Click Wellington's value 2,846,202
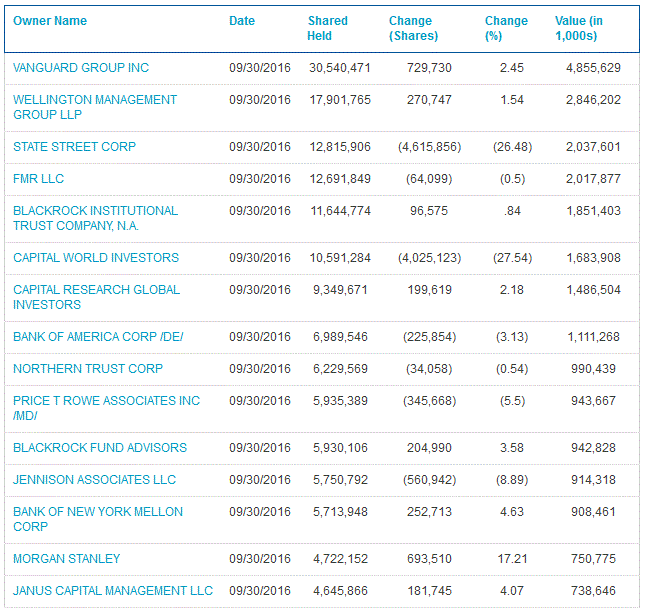Viewport: 645px width, 613px height. pos(593,100)
